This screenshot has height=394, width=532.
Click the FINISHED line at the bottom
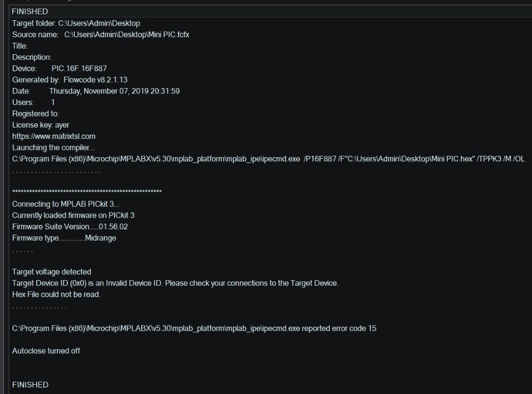pos(30,385)
